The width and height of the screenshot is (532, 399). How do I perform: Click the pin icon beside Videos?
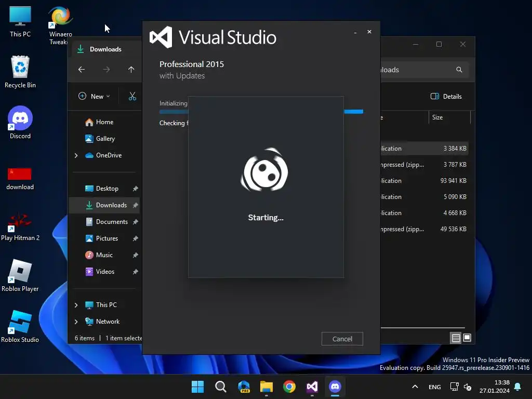click(136, 272)
